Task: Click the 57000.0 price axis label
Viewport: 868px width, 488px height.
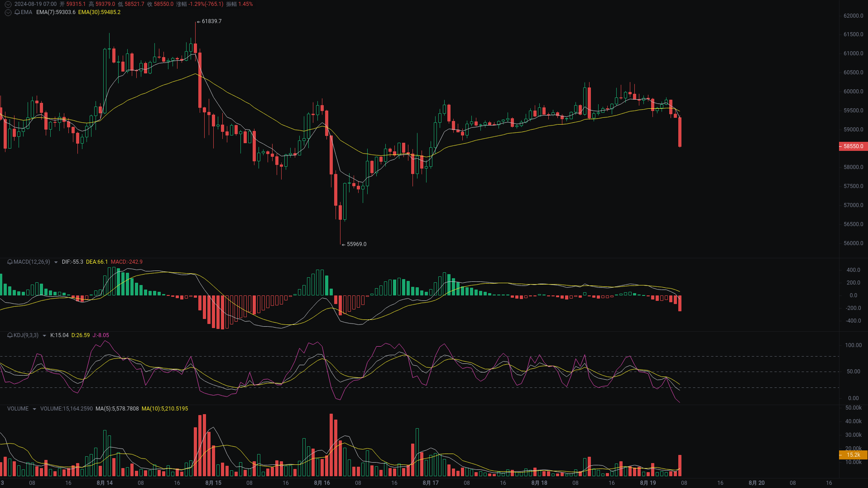Action: click(x=854, y=205)
